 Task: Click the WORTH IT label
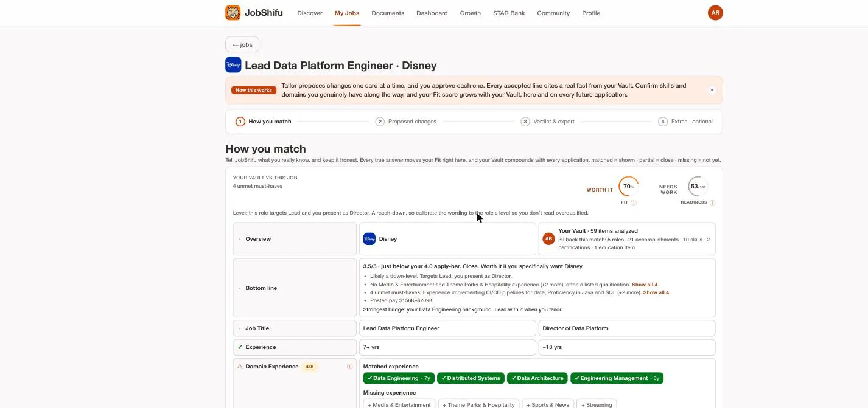pos(600,190)
